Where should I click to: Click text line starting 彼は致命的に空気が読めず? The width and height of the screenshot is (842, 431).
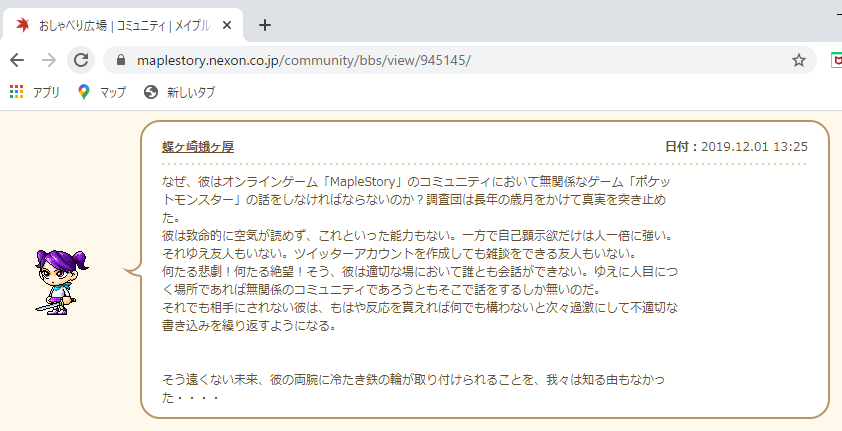coord(417,236)
